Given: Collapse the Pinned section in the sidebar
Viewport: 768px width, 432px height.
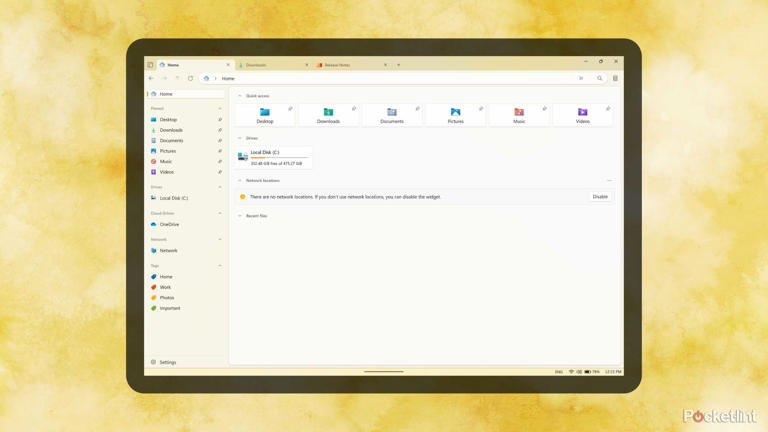Looking at the screenshot, I should (220, 108).
